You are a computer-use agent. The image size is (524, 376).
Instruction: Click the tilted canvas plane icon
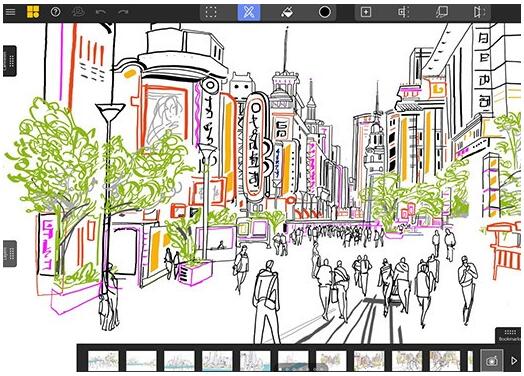point(442,12)
